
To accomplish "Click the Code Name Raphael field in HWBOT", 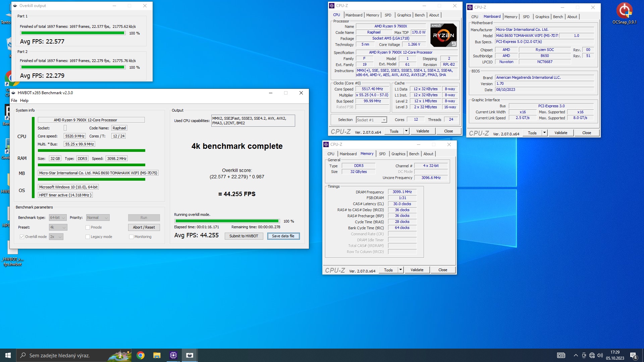I will [x=119, y=128].
